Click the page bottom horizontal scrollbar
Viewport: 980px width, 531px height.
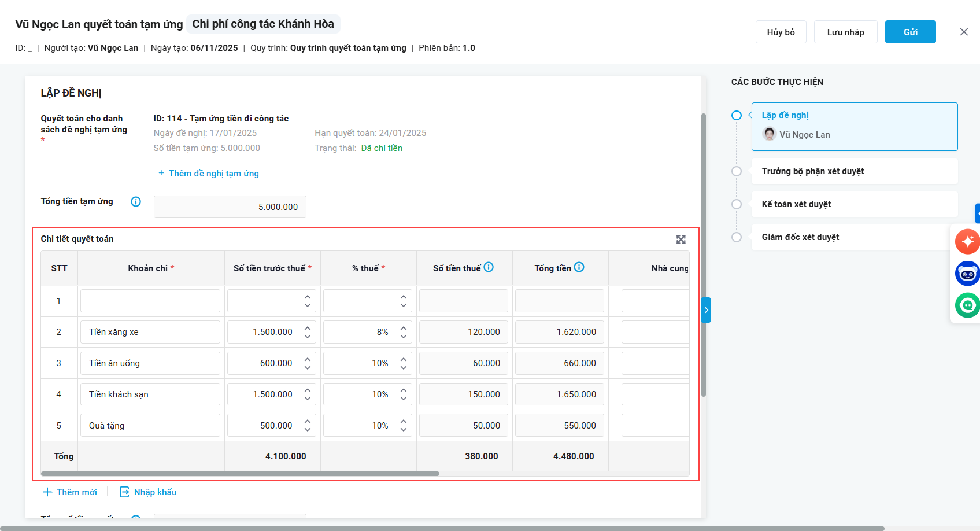point(442,528)
